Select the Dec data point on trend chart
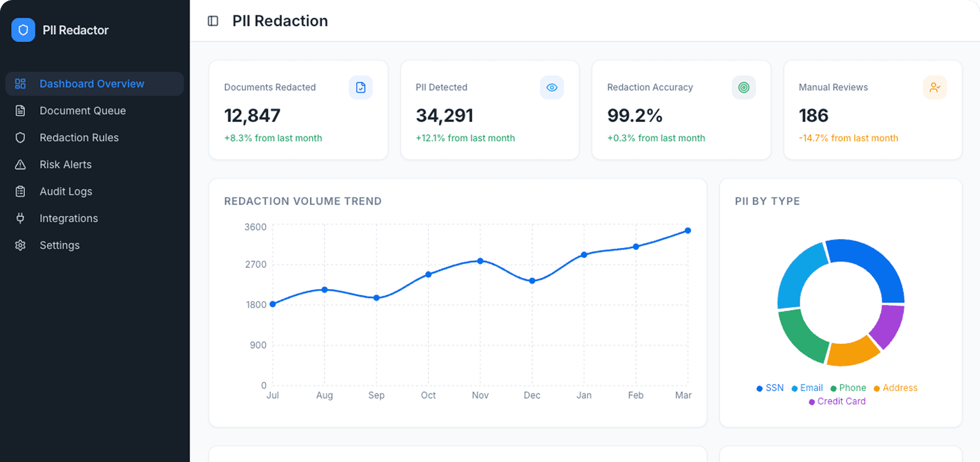This screenshot has height=462, width=980. pyautogui.click(x=532, y=281)
